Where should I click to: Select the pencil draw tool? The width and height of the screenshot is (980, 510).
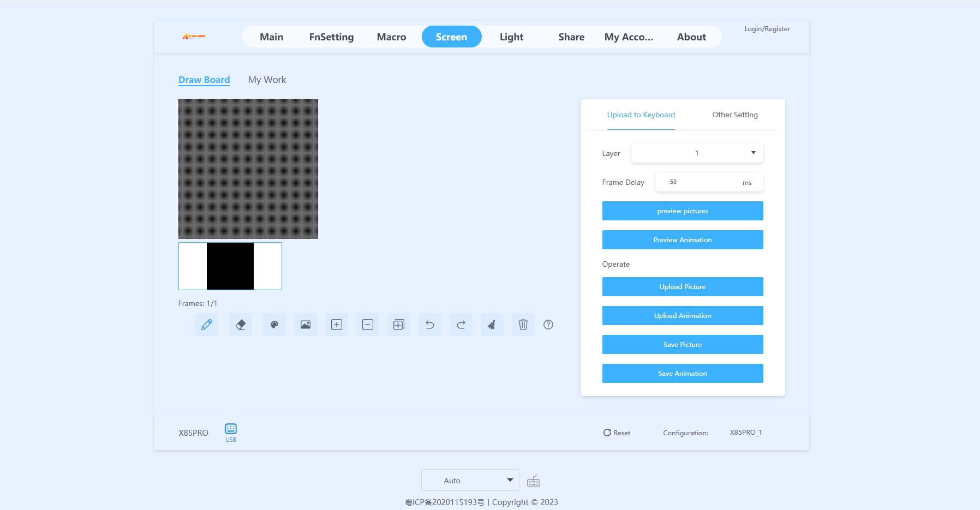click(207, 325)
